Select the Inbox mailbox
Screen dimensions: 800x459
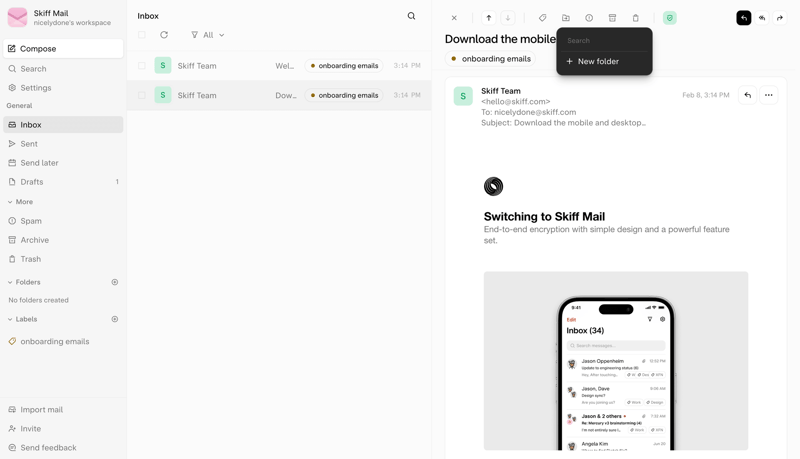(63, 124)
